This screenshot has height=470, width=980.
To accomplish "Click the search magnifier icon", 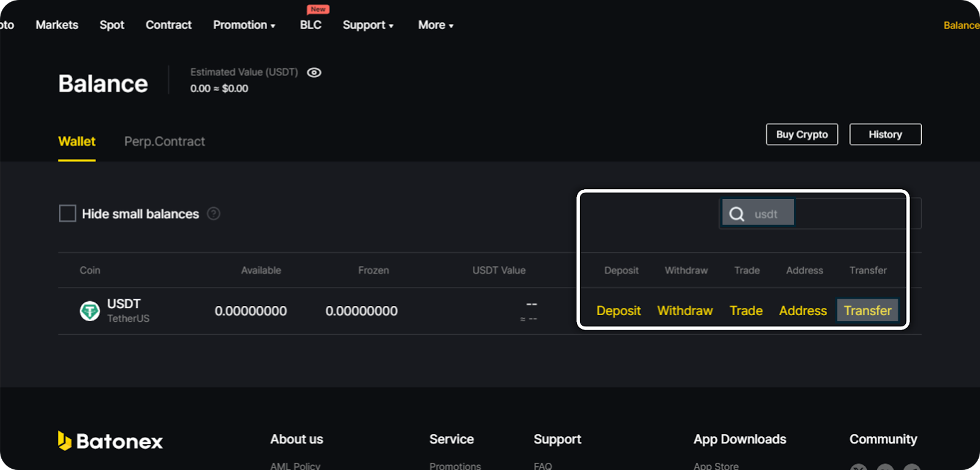I will [x=737, y=214].
